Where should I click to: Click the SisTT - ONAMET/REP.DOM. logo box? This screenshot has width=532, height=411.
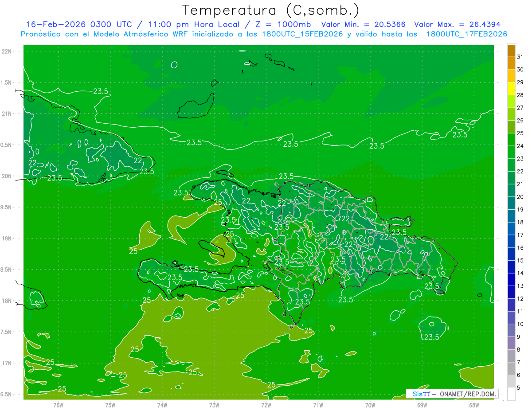coord(452,394)
